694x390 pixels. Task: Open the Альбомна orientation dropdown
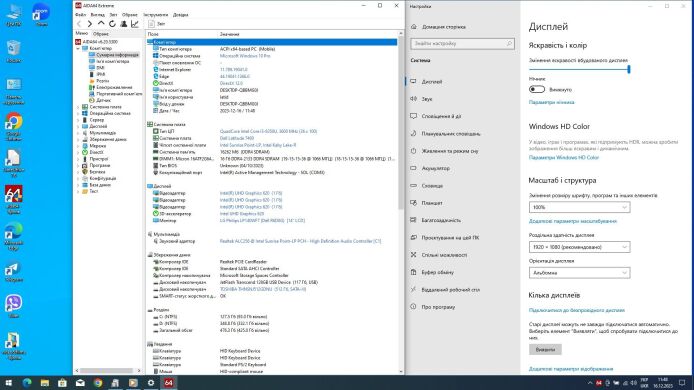coord(579,273)
